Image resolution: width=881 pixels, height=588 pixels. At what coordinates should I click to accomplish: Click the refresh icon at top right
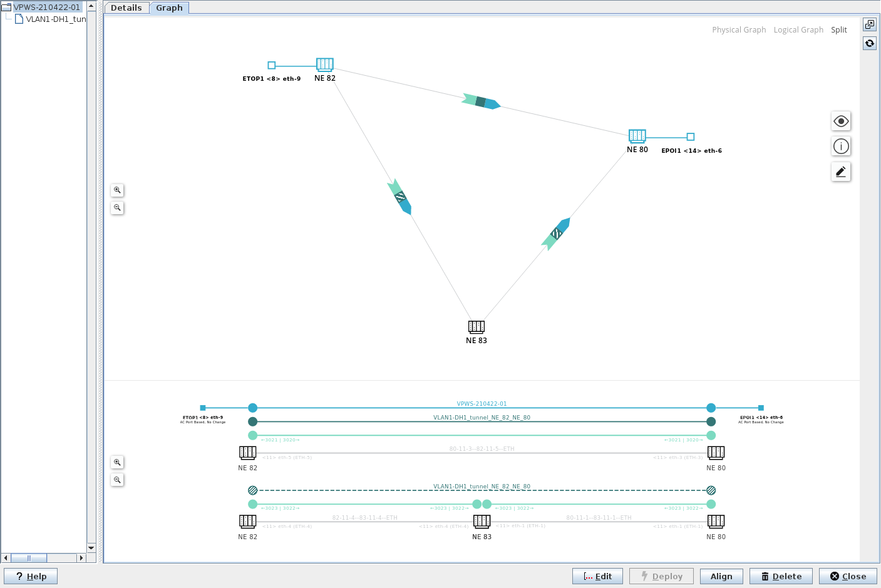tap(870, 43)
